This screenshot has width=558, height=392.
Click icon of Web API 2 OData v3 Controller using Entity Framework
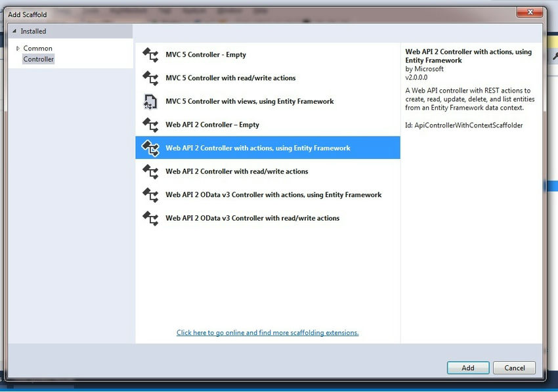tap(150, 195)
